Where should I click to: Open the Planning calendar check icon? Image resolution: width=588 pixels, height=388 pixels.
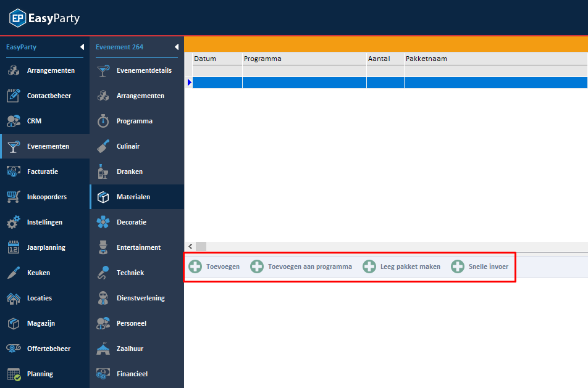click(x=14, y=374)
